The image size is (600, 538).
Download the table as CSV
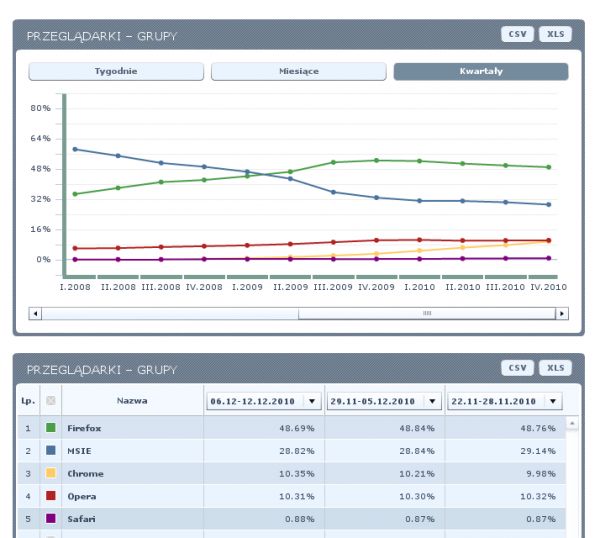click(x=517, y=368)
